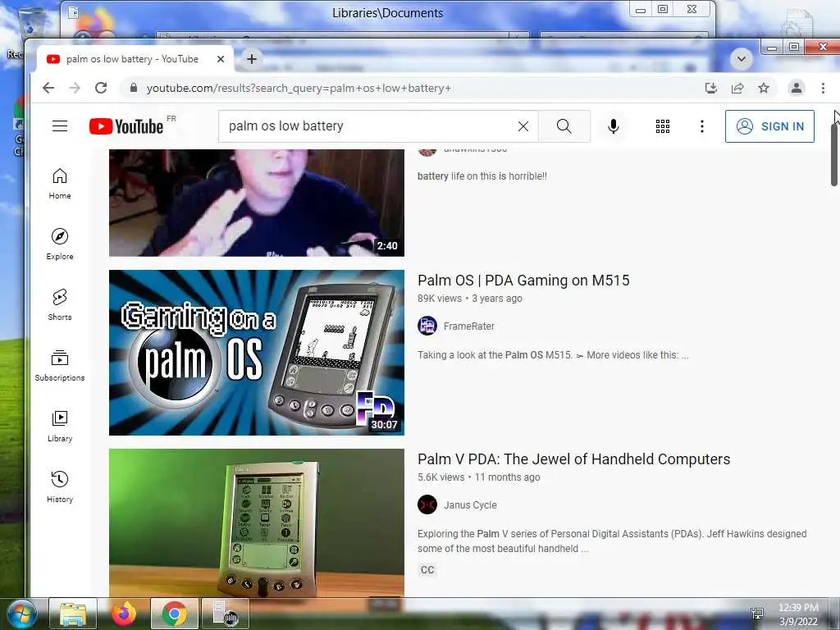Image resolution: width=840 pixels, height=630 pixels.
Task: Open Home in the sidebar
Action: (59, 184)
